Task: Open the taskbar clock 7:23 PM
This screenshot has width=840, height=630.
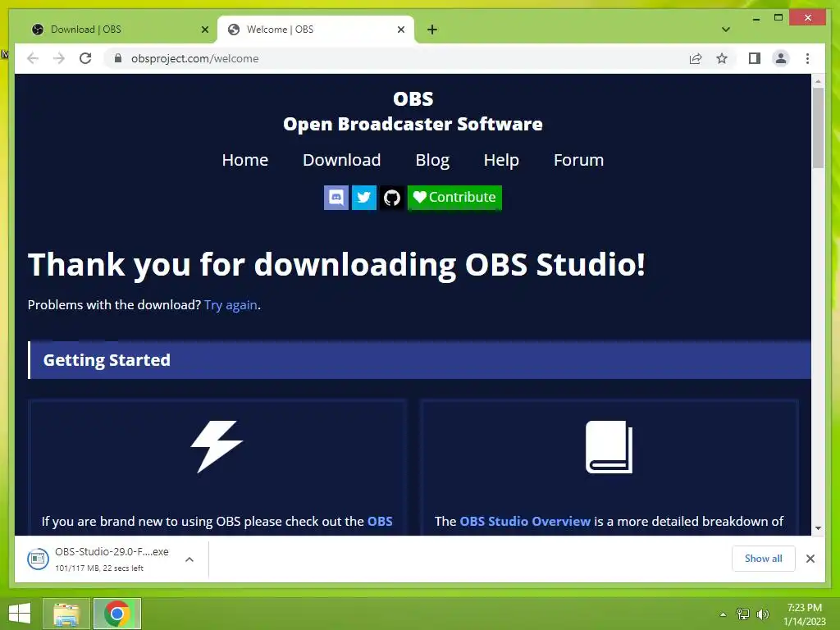Action: point(804,614)
